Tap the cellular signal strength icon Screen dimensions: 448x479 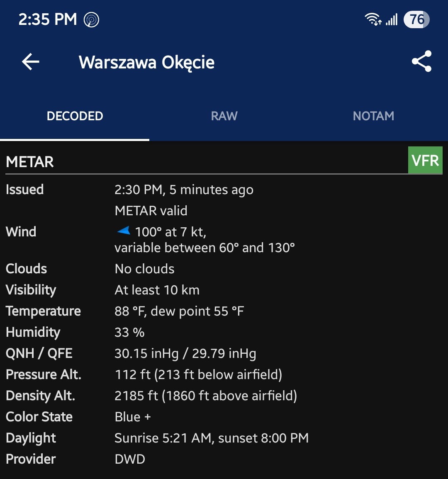(x=392, y=19)
